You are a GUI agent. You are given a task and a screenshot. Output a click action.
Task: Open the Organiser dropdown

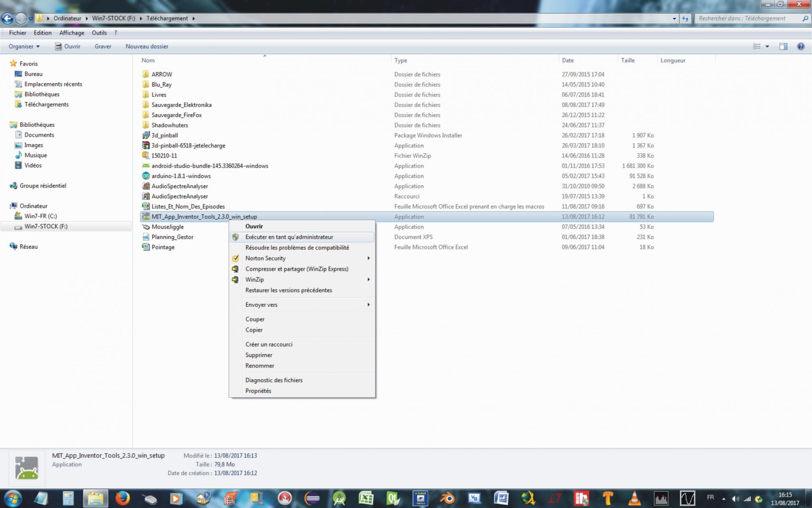pos(24,46)
